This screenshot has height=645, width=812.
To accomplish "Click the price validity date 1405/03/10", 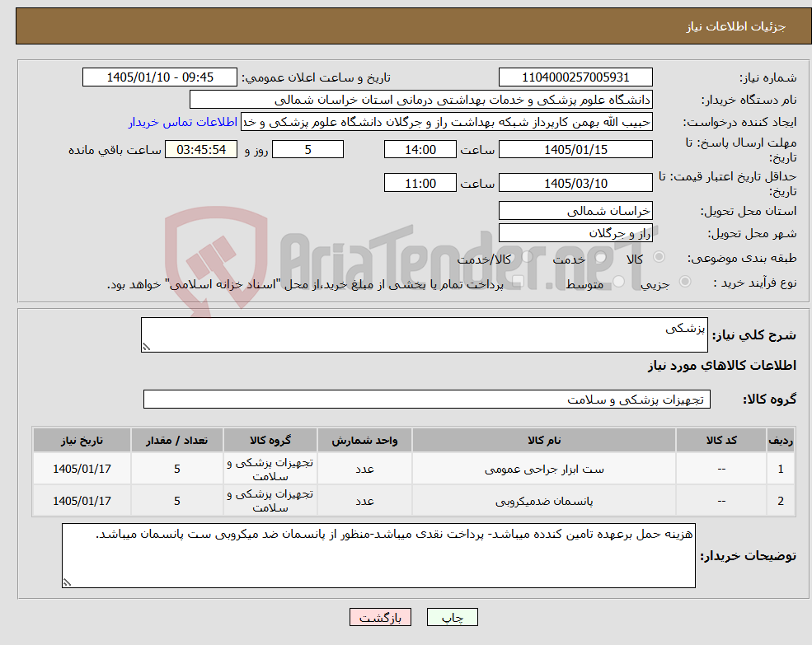I will (x=575, y=183).
